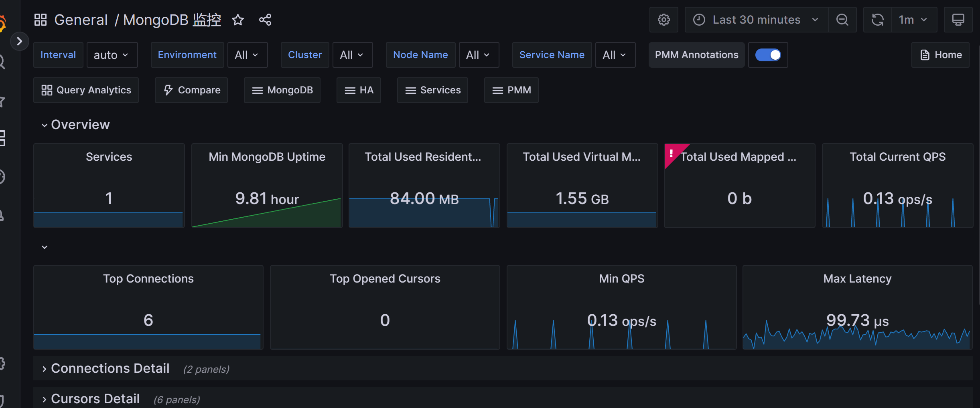Open the Service Name All dropdown
980x408 pixels.
point(615,55)
